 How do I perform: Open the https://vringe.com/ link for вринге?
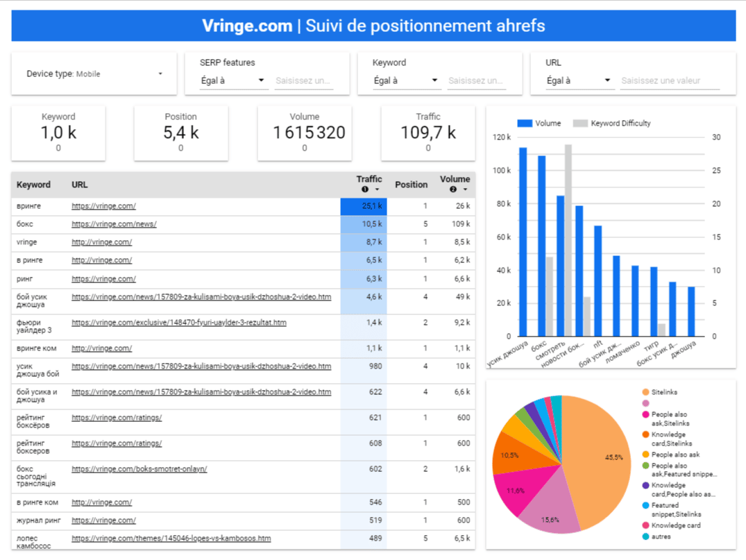tap(103, 206)
